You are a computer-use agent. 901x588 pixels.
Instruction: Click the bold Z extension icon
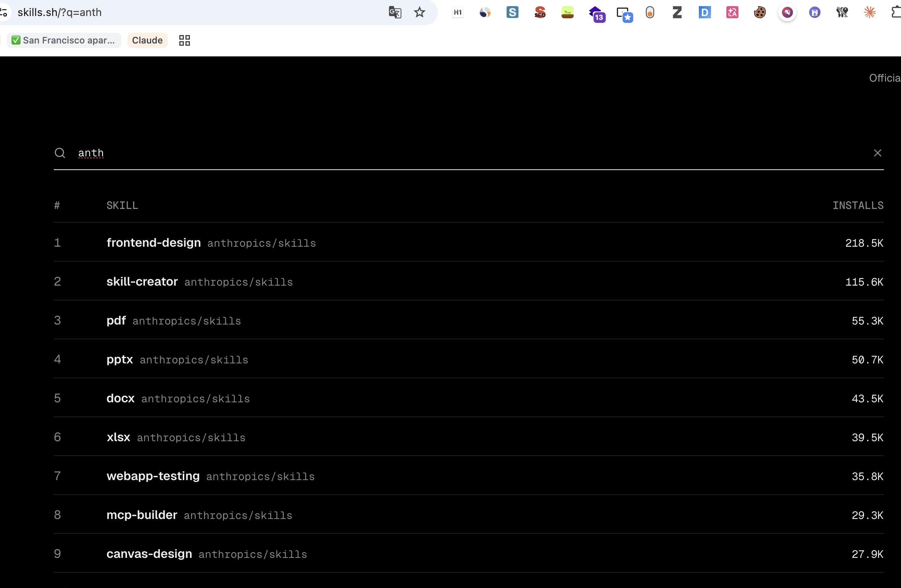(677, 13)
